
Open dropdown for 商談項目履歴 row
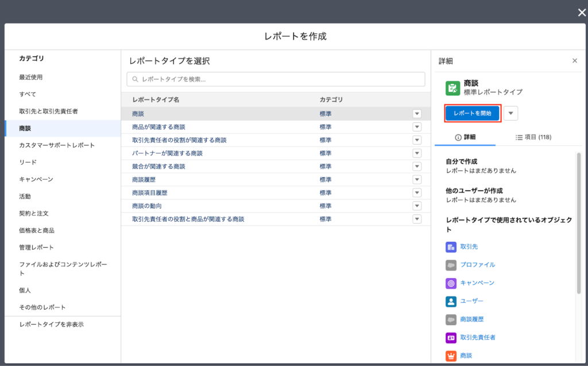point(417,192)
